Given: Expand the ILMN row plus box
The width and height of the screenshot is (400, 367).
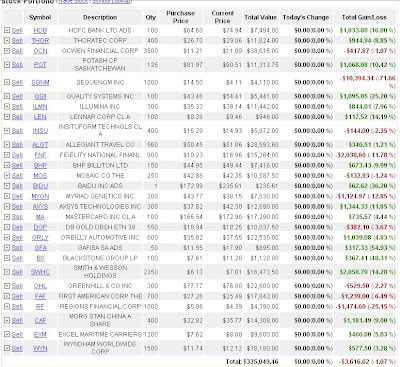Looking at the screenshot, I should click(x=7, y=107).
